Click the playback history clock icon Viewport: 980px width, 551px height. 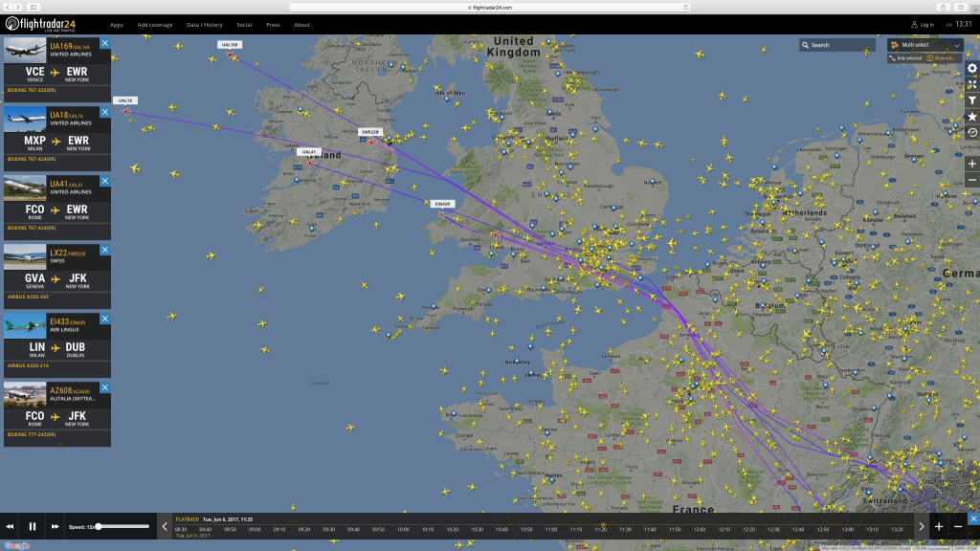coord(972,133)
